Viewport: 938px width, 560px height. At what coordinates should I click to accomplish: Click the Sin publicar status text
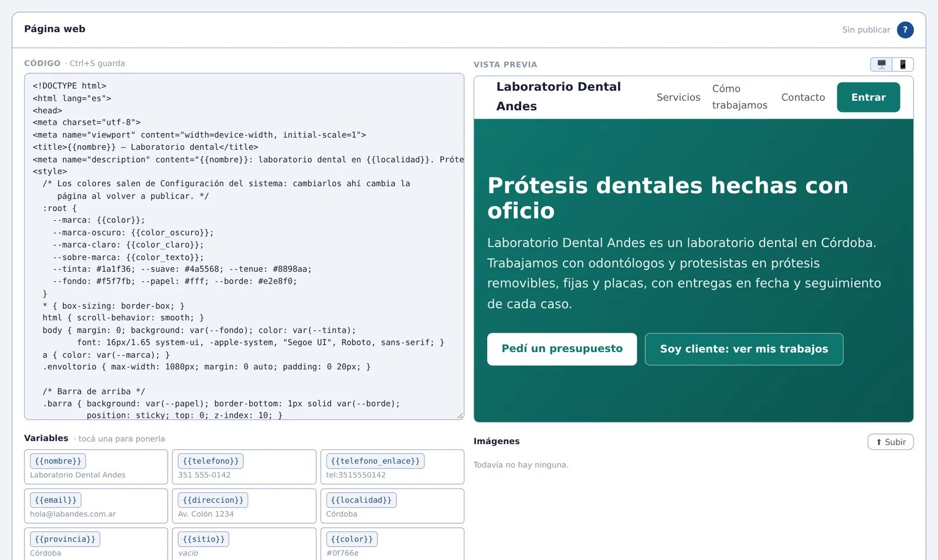coord(866,30)
